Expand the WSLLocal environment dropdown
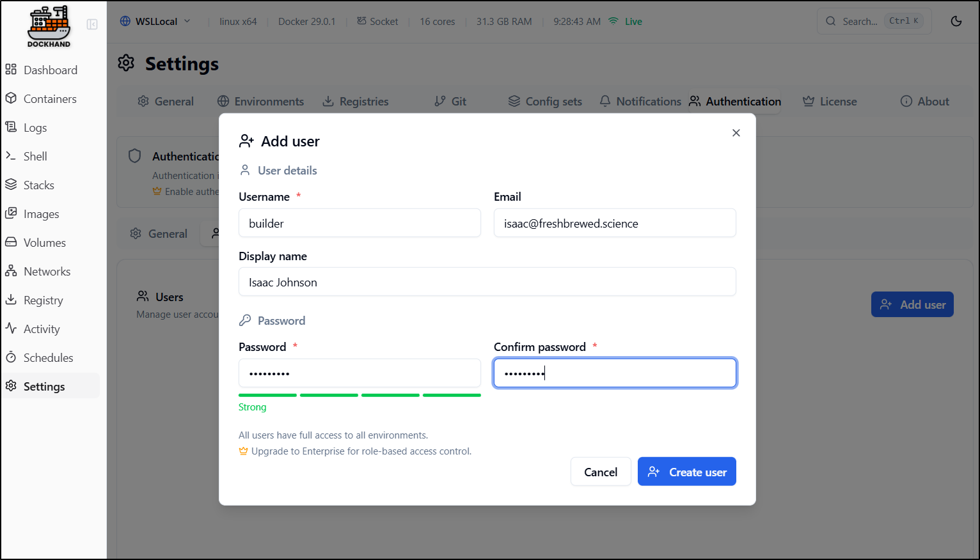The height and width of the screenshot is (560, 980). 155,21
